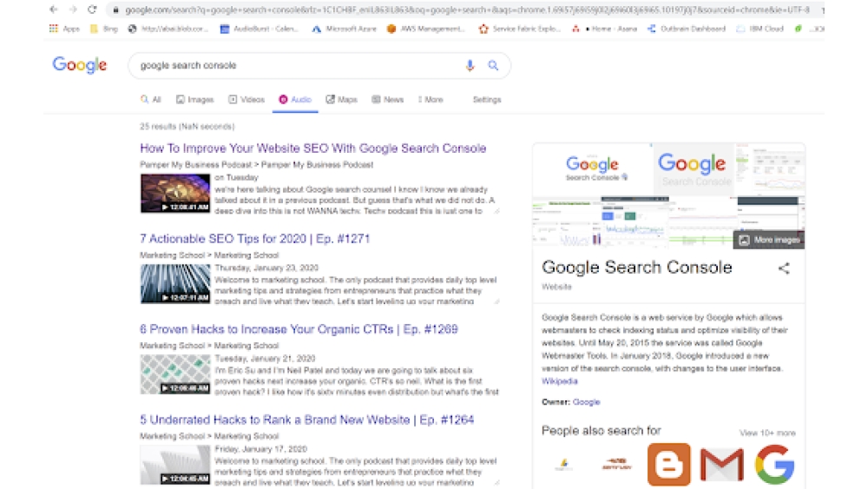
Task: Open the Bing bookmark
Action: coord(104,29)
